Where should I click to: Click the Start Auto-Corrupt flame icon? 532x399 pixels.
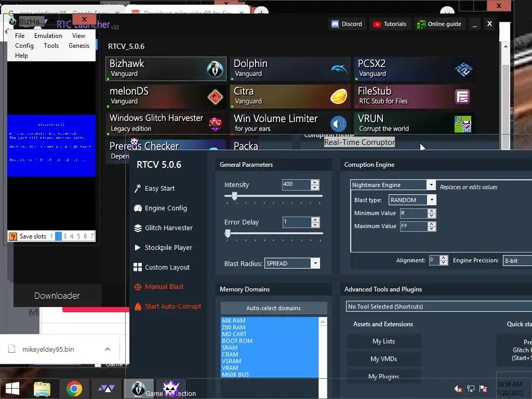[x=138, y=307]
